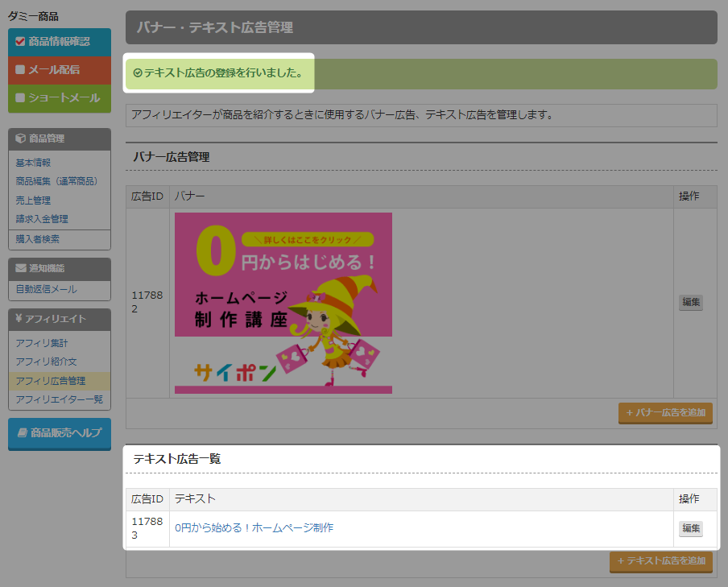Click the バナー広告管理 section heading
Screen dimensions: 728x587
(172, 157)
